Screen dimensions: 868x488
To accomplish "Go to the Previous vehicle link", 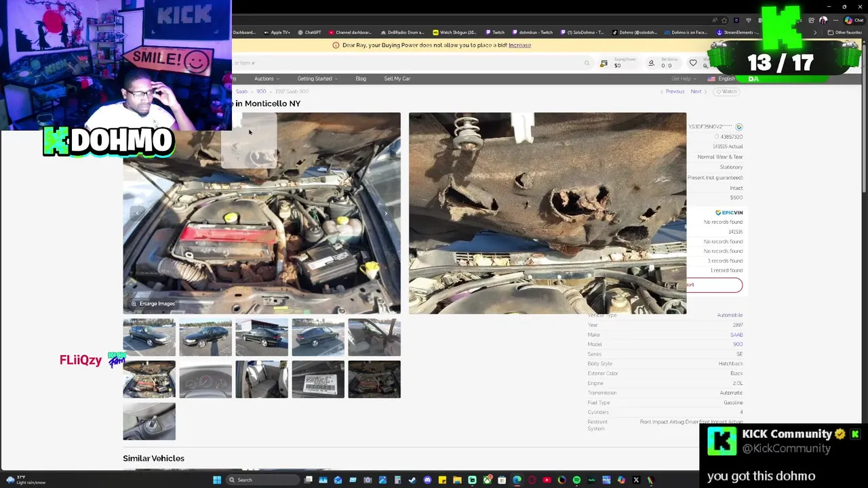I will (x=673, y=91).
